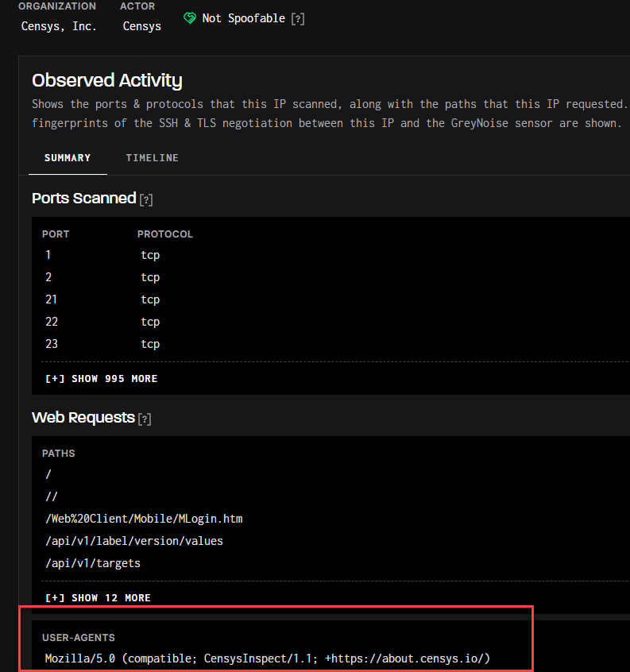
Task: Select port 21 in the ports table
Action: [51, 299]
